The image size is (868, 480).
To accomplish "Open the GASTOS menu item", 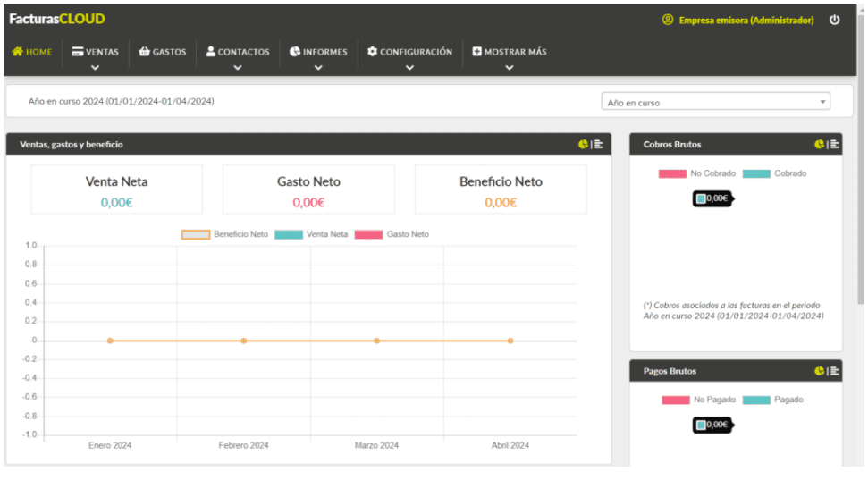I will (x=162, y=52).
